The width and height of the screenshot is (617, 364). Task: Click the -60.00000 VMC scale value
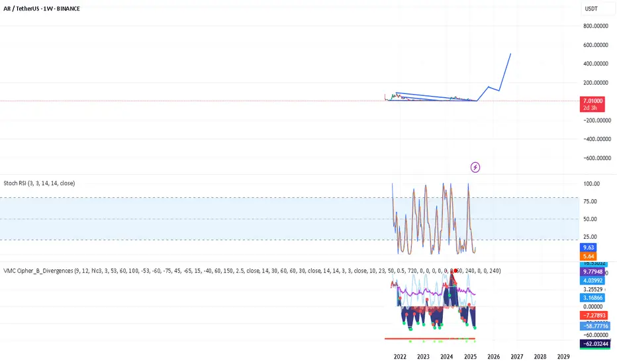(595, 336)
